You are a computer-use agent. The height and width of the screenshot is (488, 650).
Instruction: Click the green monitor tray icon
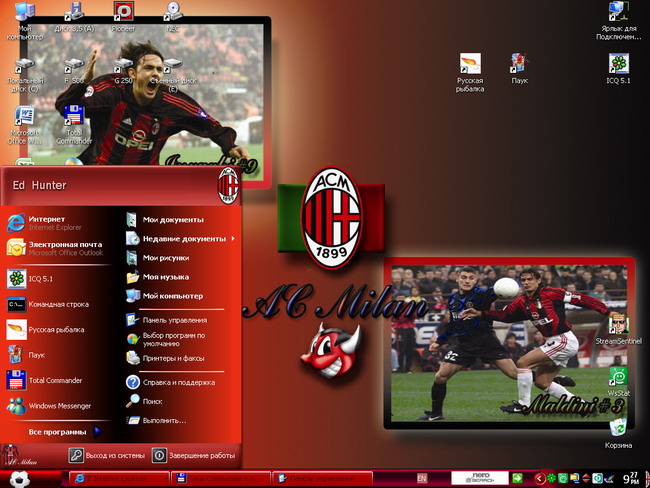tap(563, 478)
